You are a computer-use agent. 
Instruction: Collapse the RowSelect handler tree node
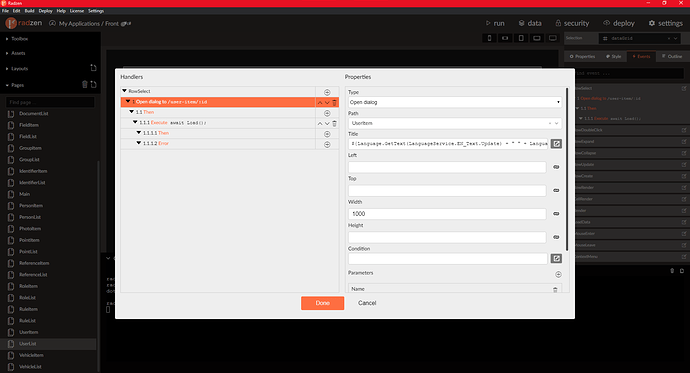(x=125, y=91)
